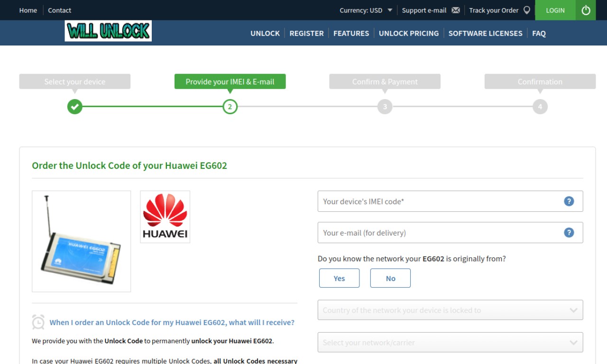This screenshot has width=607, height=364.
Task: Click the 'Do you know the network' question text
Action: (x=412, y=259)
